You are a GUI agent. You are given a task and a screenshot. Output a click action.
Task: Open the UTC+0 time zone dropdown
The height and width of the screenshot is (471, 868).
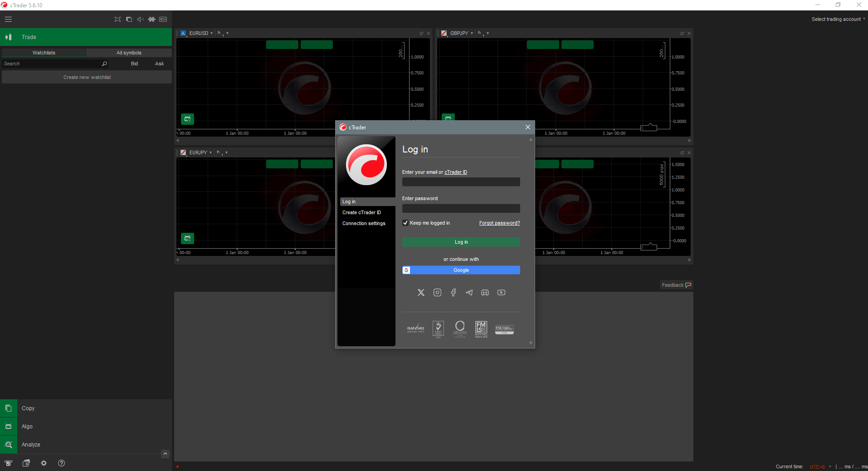pos(821,466)
